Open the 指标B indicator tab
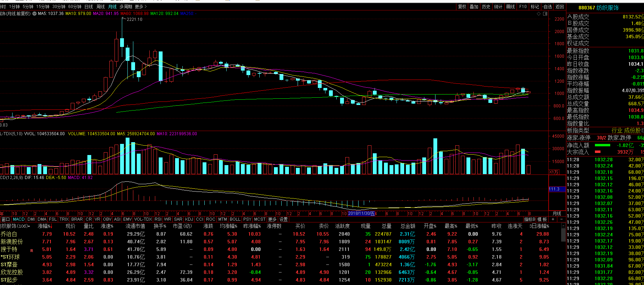Image resolution: width=644 pixels, height=285 pixels. coord(530,219)
